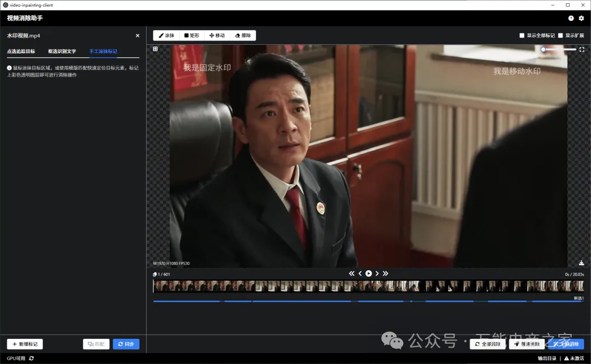This screenshot has width=591, height=364.
Task: Click the 新增标记 button
Action: [25, 344]
